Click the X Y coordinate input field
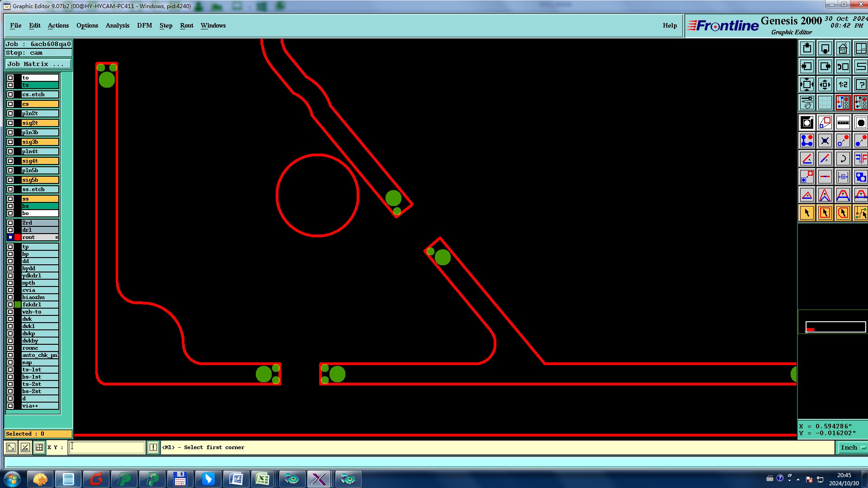 (x=107, y=447)
